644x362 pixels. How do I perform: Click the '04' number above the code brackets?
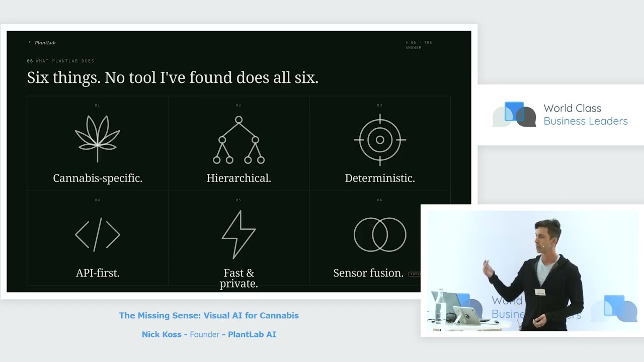(x=98, y=200)
